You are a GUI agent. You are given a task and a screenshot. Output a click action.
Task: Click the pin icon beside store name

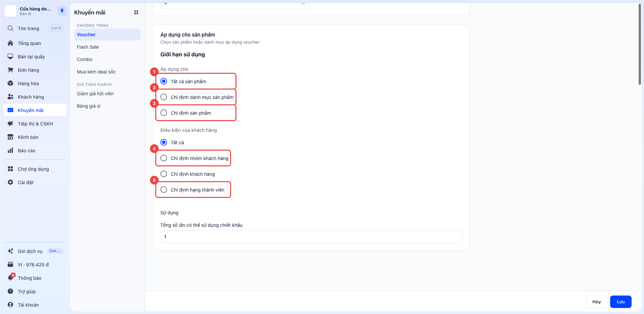(62, 11)
